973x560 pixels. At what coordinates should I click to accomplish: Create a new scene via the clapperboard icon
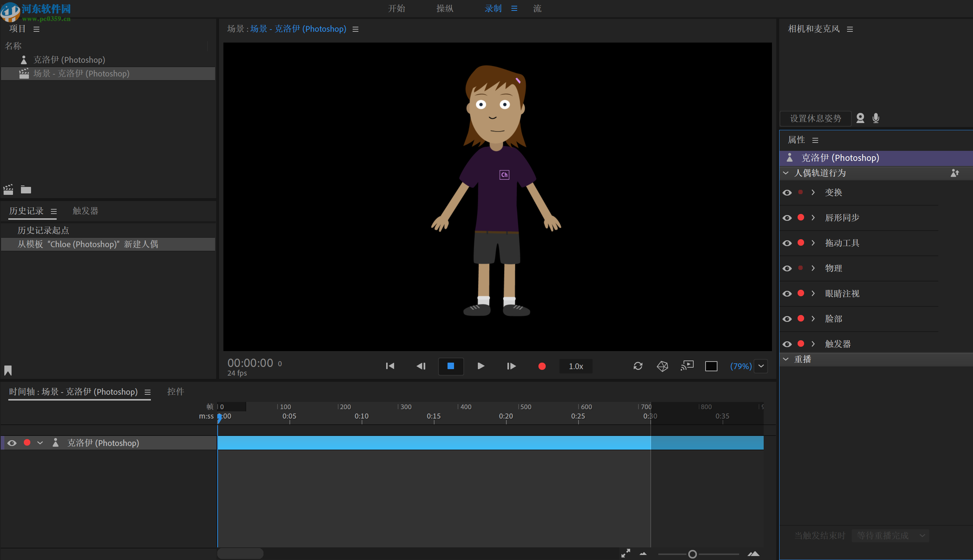pos(8,189)
